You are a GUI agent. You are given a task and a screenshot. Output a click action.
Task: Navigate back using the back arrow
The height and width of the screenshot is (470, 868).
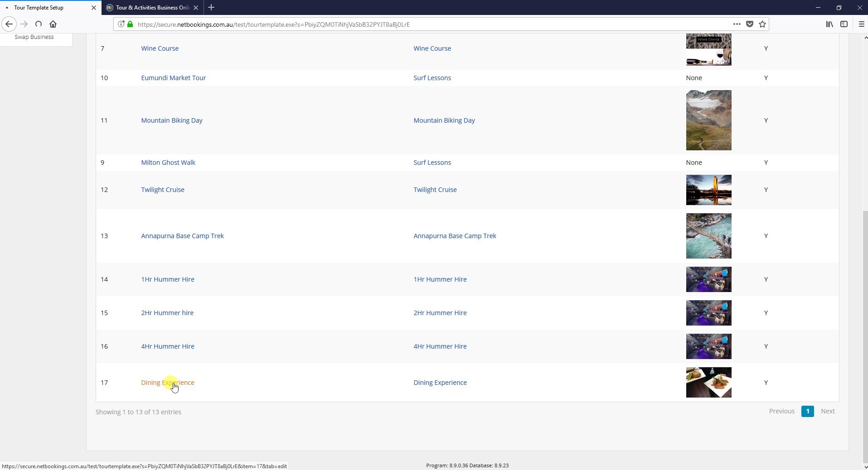click(x=9, y=24)
